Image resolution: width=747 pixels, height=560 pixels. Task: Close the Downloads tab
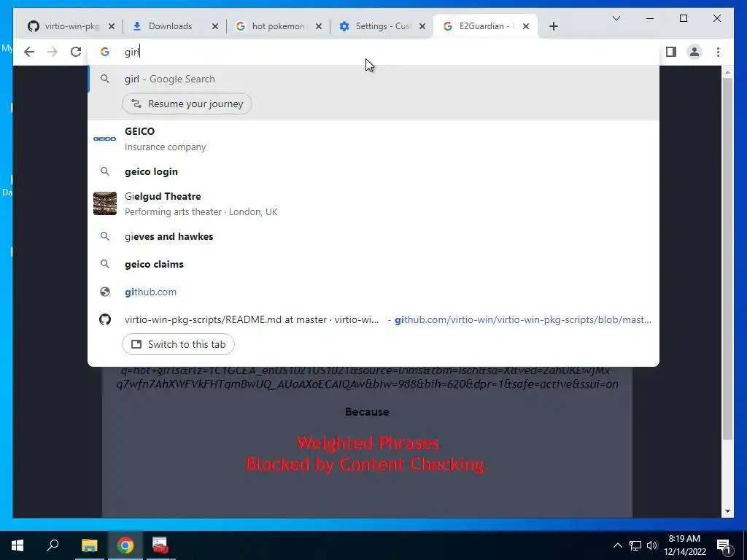point(215,26)
